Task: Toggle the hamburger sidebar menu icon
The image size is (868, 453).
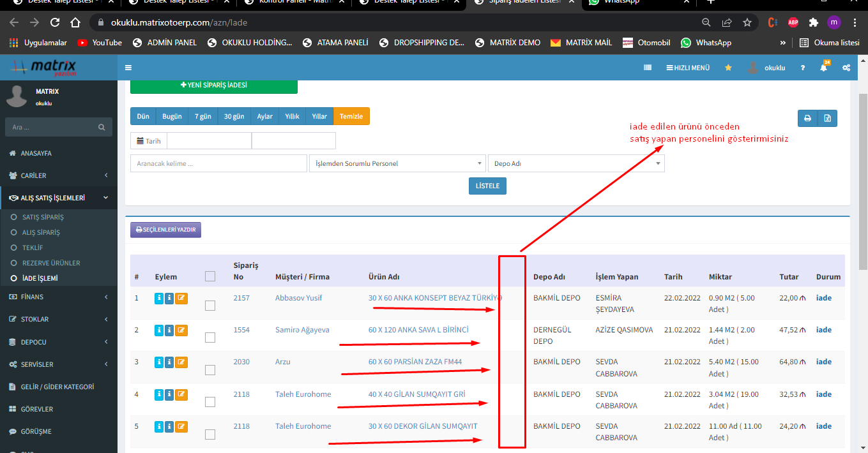Action: [128, 68]
